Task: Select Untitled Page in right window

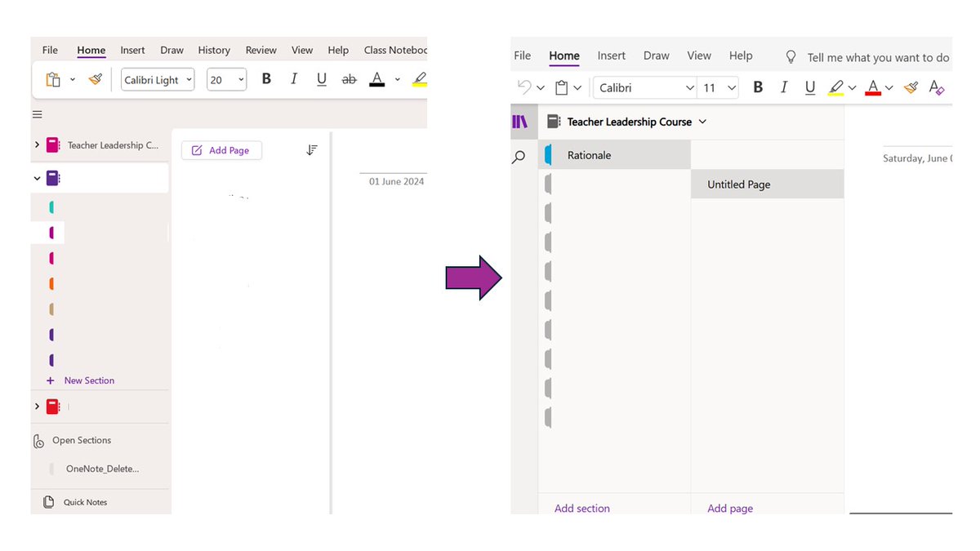Action: point(768,184)
